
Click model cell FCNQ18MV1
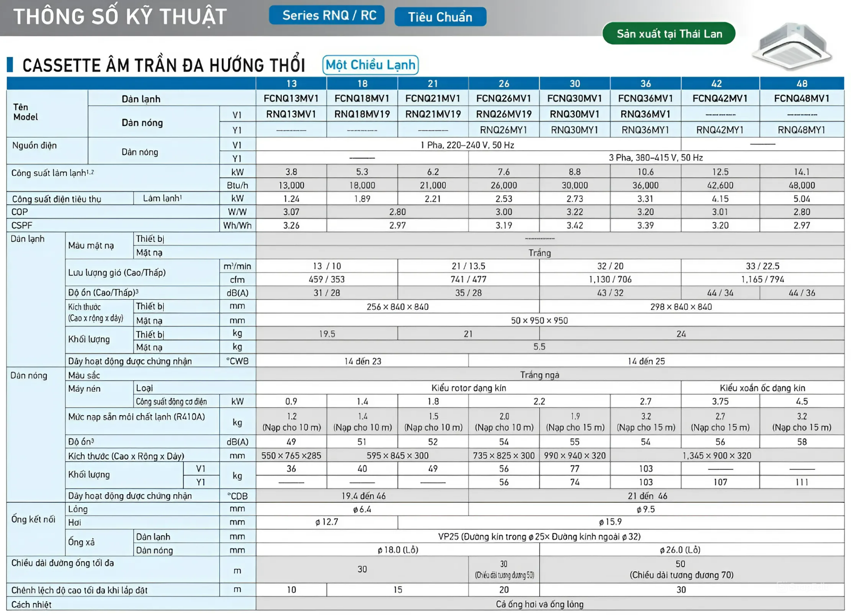[x=362, y=98]
